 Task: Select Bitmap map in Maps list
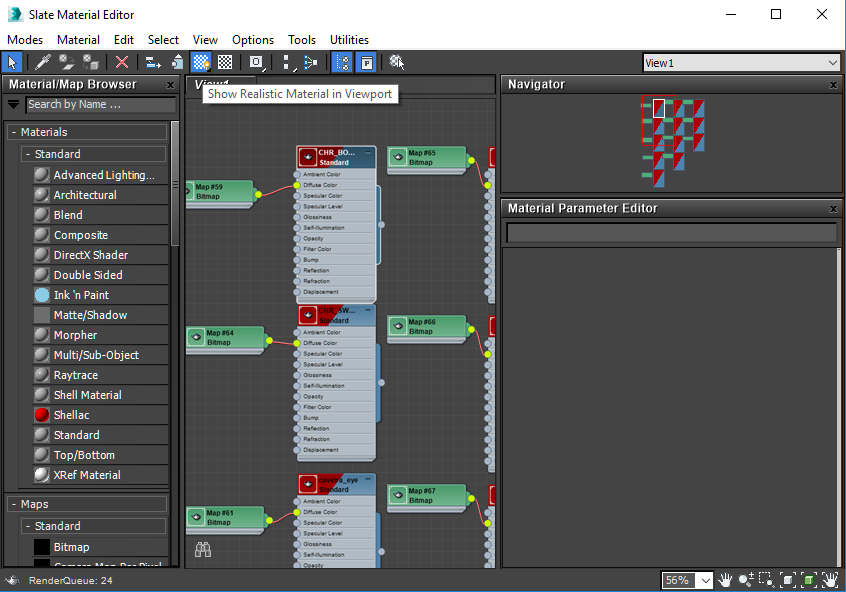tap(100, 547)
